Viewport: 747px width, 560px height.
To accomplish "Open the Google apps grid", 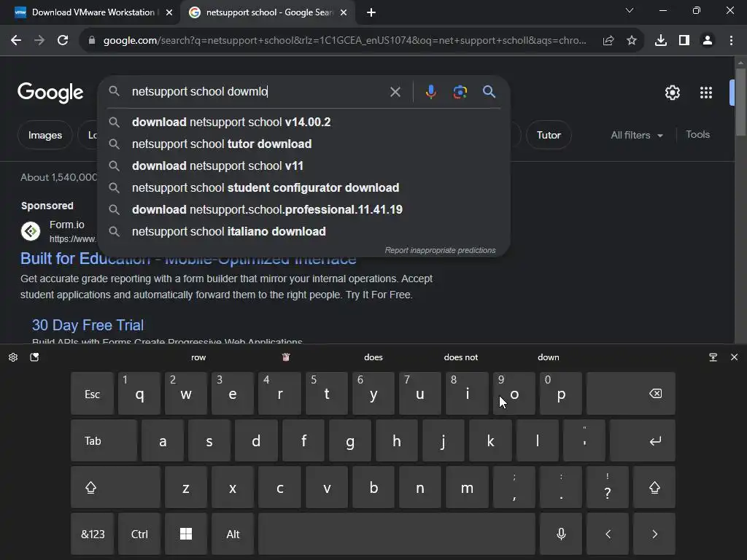I will tap(706, 93).
